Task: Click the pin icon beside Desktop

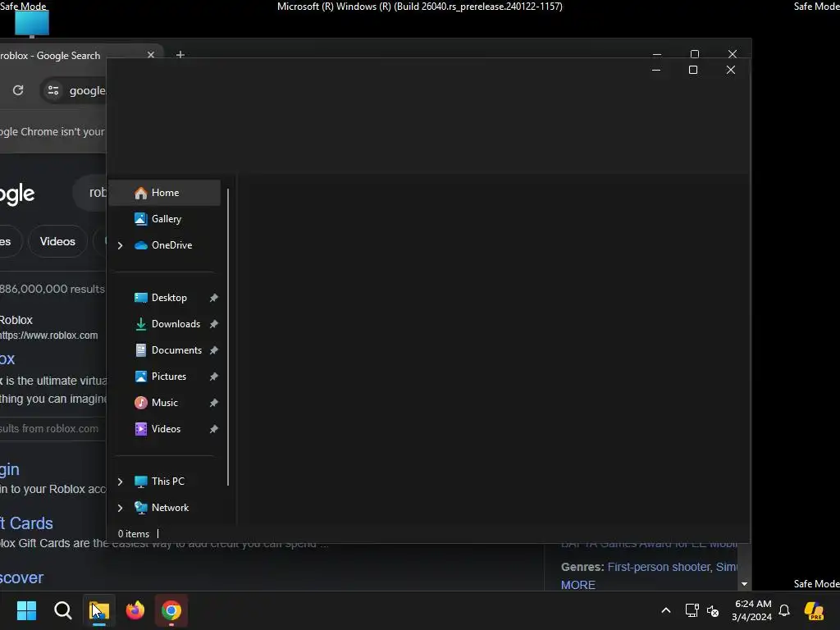Action: [214, 298]
